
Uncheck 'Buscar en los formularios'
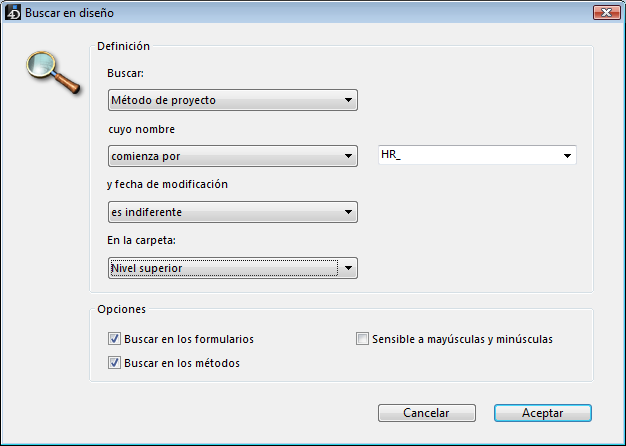114,339
